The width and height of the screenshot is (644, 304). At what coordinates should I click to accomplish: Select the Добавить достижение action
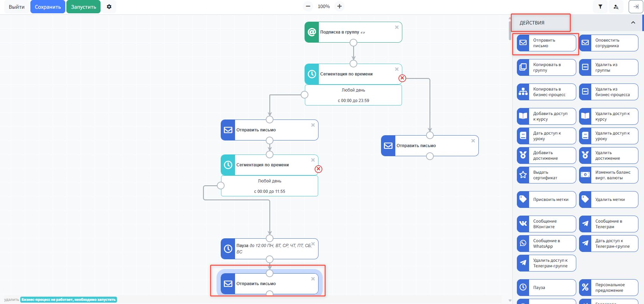click(x=546, y=155)
